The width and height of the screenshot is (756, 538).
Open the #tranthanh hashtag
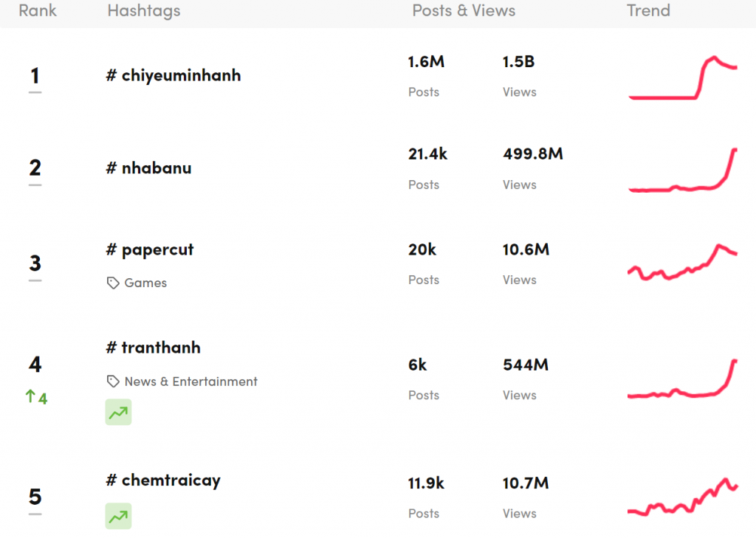pos(154,348)
